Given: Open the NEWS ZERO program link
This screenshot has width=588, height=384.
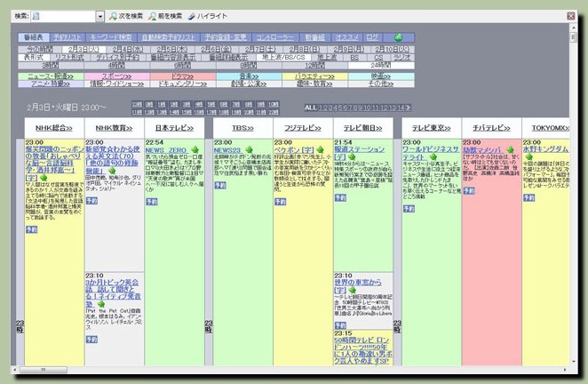Looking at the screenshot, I should tap(166, 149).
